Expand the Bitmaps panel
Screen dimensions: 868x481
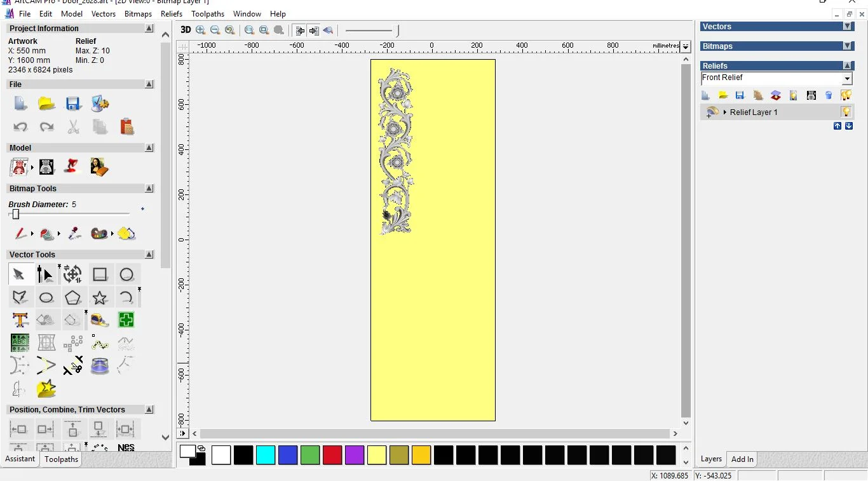coord(847,46)
